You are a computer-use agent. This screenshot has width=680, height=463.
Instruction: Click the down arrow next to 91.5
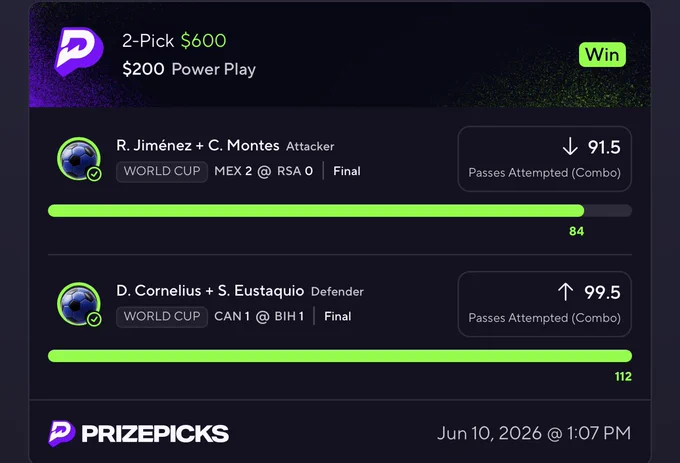570,147
